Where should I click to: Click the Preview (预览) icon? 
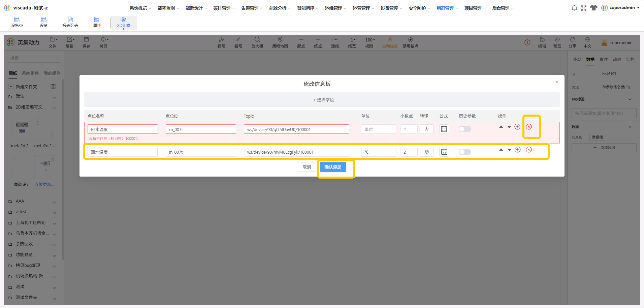557,42
